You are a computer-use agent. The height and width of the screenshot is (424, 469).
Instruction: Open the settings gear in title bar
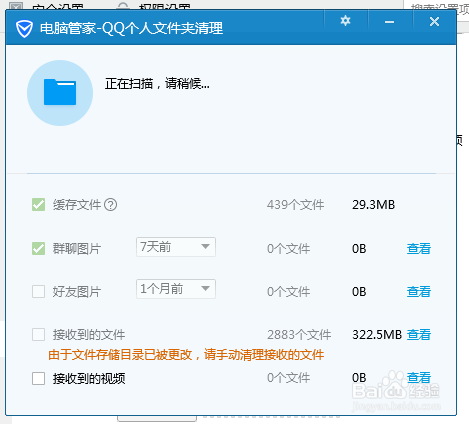point(345,21)
